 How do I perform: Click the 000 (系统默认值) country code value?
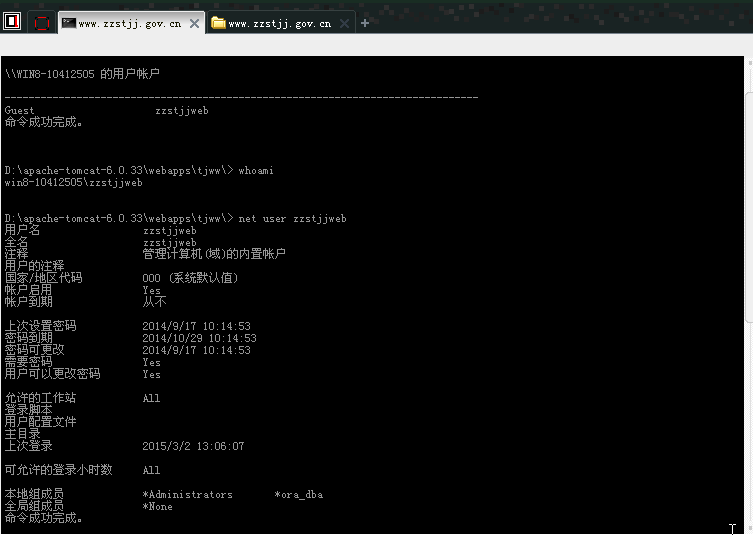pyautogui.click(x=190, y=278)
